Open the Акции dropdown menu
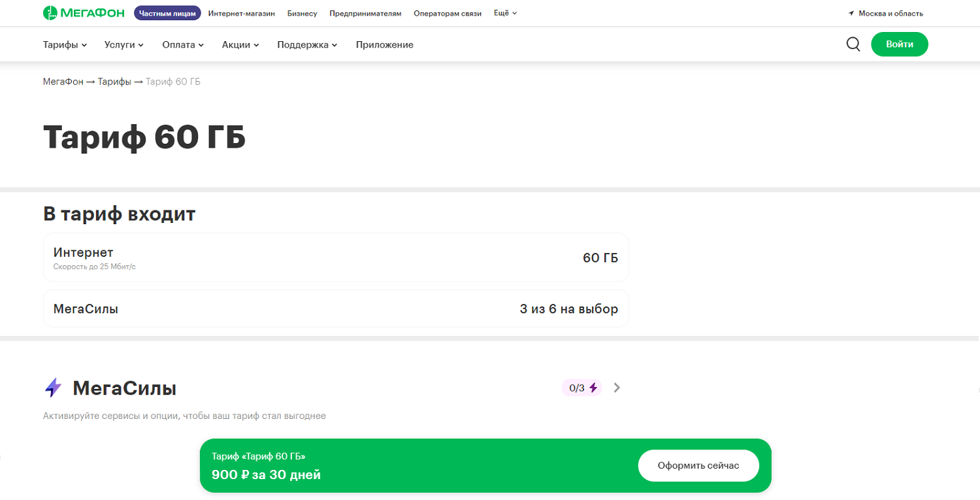 [x=240, y=44]
